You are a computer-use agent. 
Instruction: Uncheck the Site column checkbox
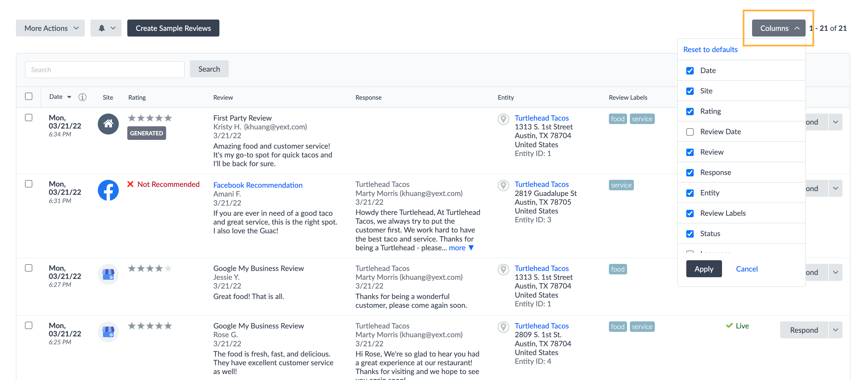point(690,91)
